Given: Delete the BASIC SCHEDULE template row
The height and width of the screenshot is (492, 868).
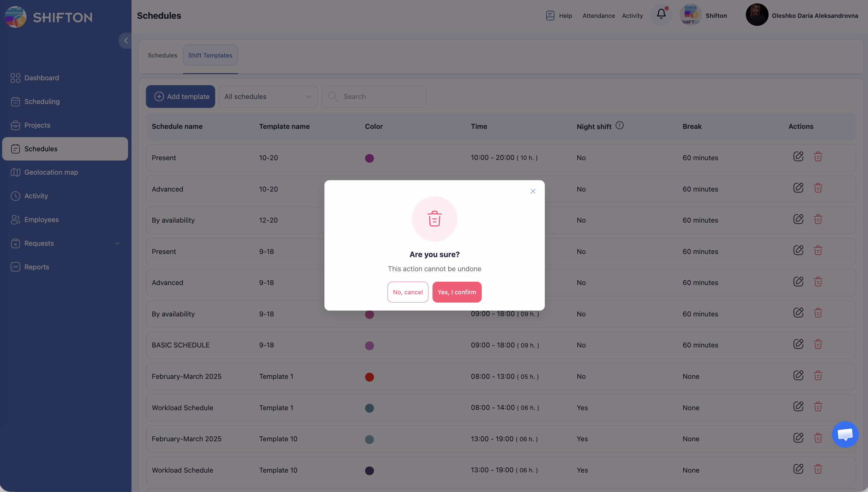Looking at the screenshot, I should click(x=818, y=344).
